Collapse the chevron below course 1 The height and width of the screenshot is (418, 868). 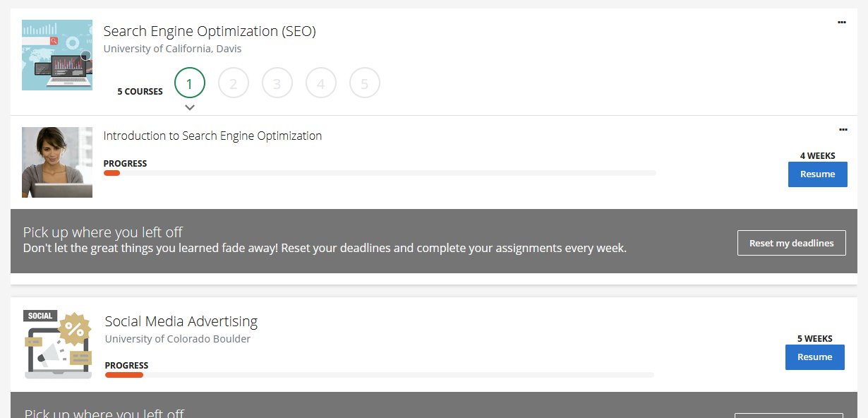[190, 107]
